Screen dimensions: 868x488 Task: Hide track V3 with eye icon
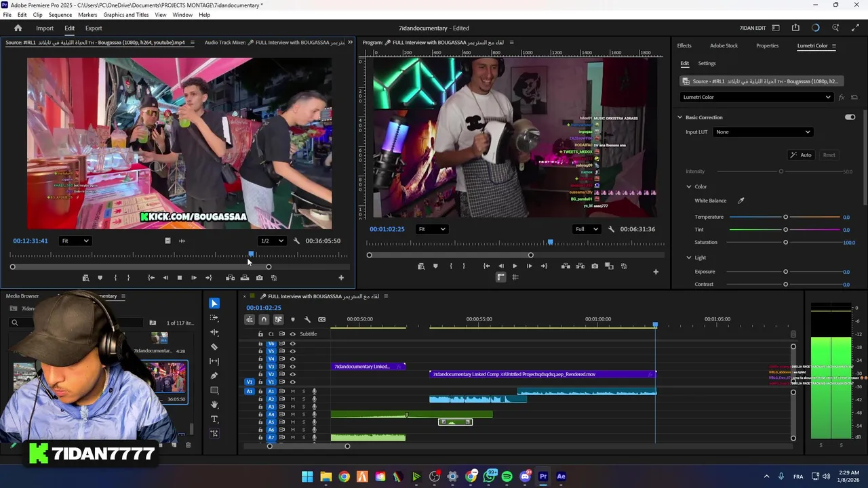(293, 367)
